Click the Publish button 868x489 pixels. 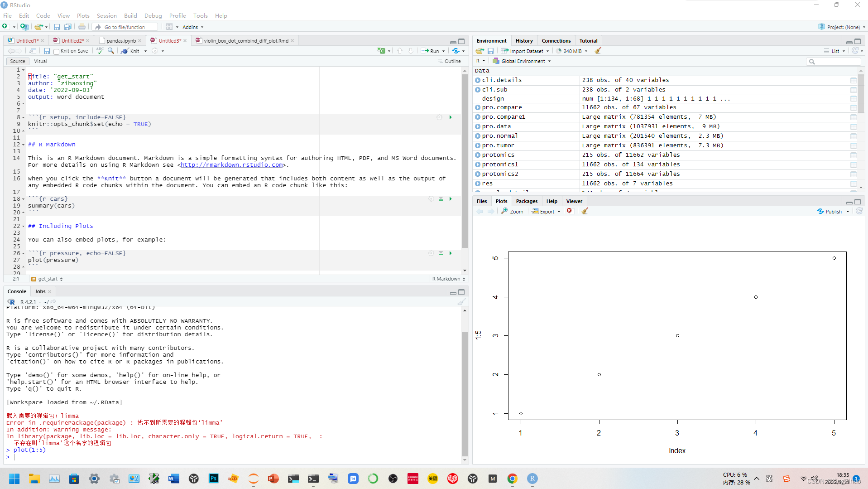832,211
